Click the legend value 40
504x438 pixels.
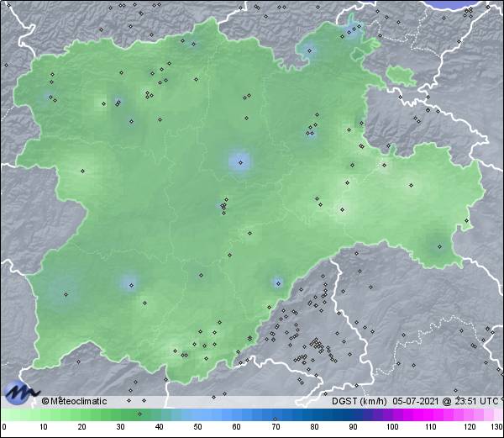pyautogui.click(x=159, y=427)
